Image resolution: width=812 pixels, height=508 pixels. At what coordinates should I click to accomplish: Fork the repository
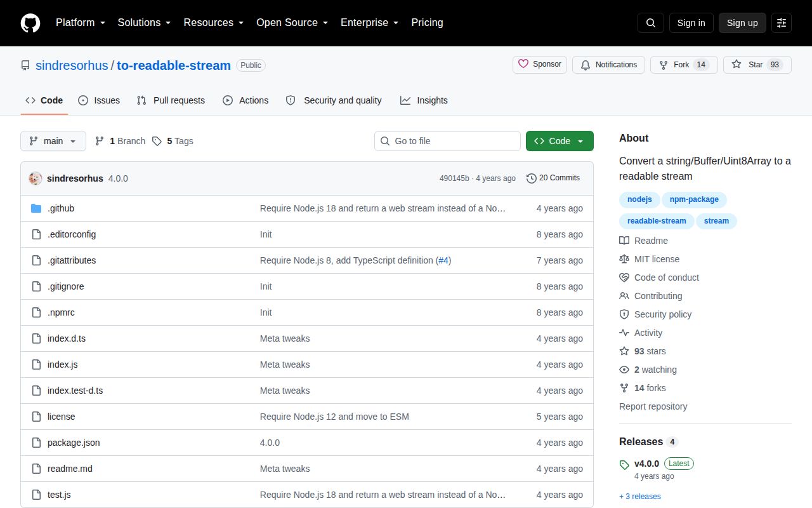point(684,65)
